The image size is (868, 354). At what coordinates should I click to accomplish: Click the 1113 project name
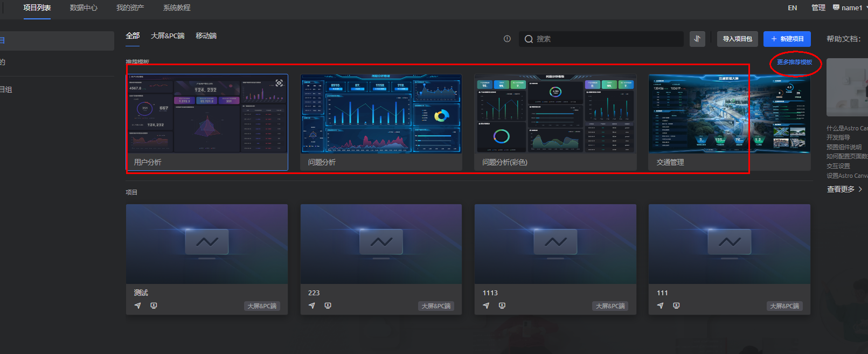click(490, 293)
